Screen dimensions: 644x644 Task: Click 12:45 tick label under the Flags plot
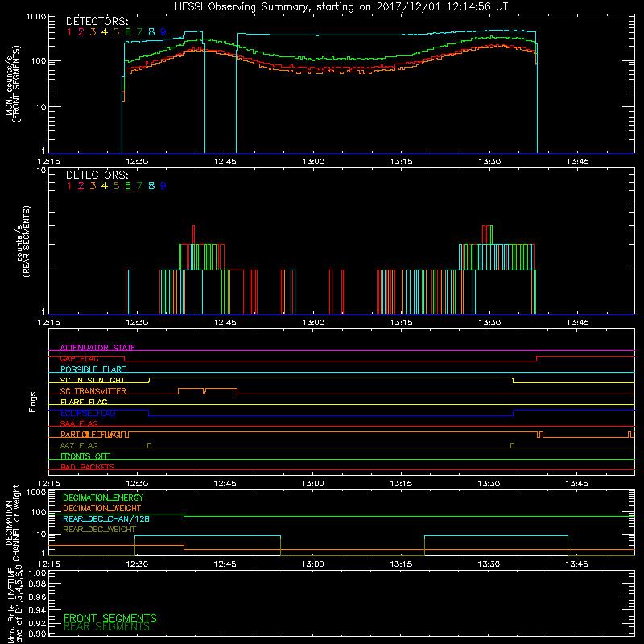[225, 484]
